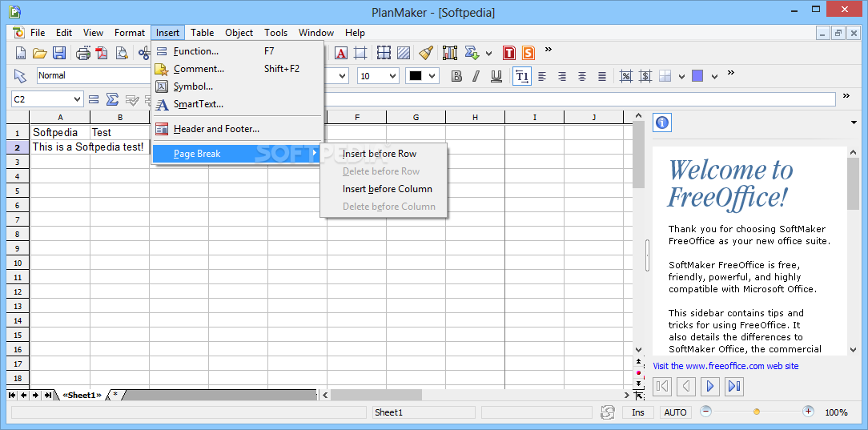Click the percent number format icon
Image resolution: width=868 pixels, height=430 pixels.
pos(626,76)
